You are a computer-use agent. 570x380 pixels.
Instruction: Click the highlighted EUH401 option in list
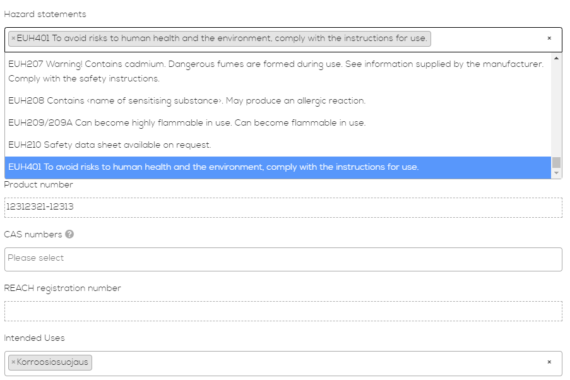pos(278,167)
